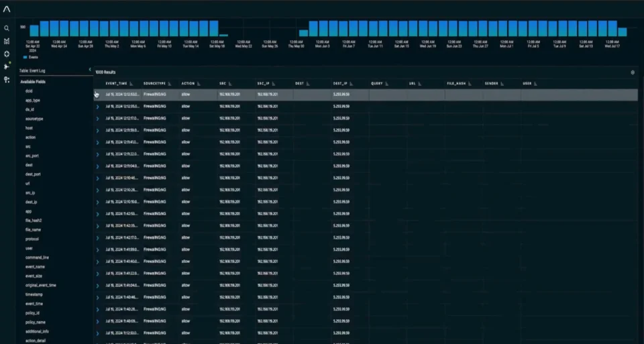Click the sort icon beside DEST_IP header
Image resolution: width=644 pixels, height=344 pixels.
point(351,84)
